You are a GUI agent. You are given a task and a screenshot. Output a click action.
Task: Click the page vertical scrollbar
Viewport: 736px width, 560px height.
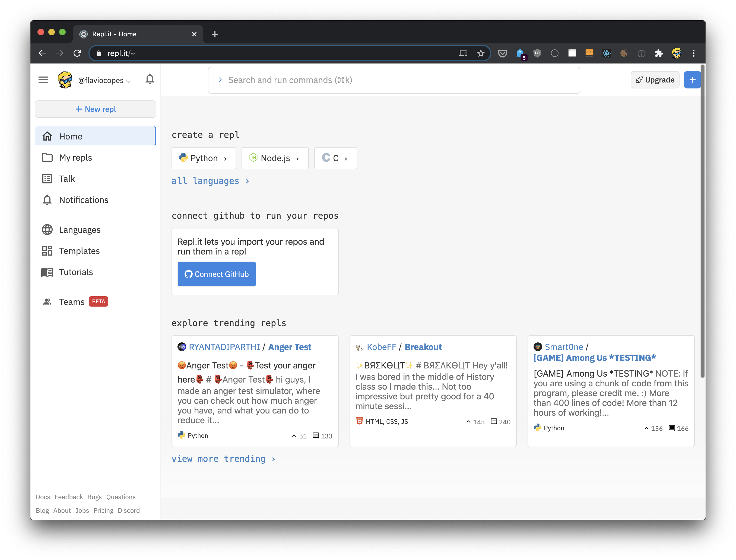[x=702, y=221]
